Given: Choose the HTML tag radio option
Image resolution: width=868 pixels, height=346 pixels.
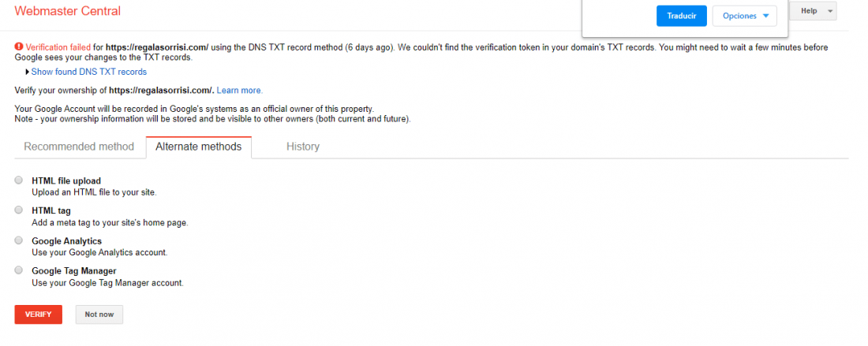Looking at the screenshot, I should (19, 210).
